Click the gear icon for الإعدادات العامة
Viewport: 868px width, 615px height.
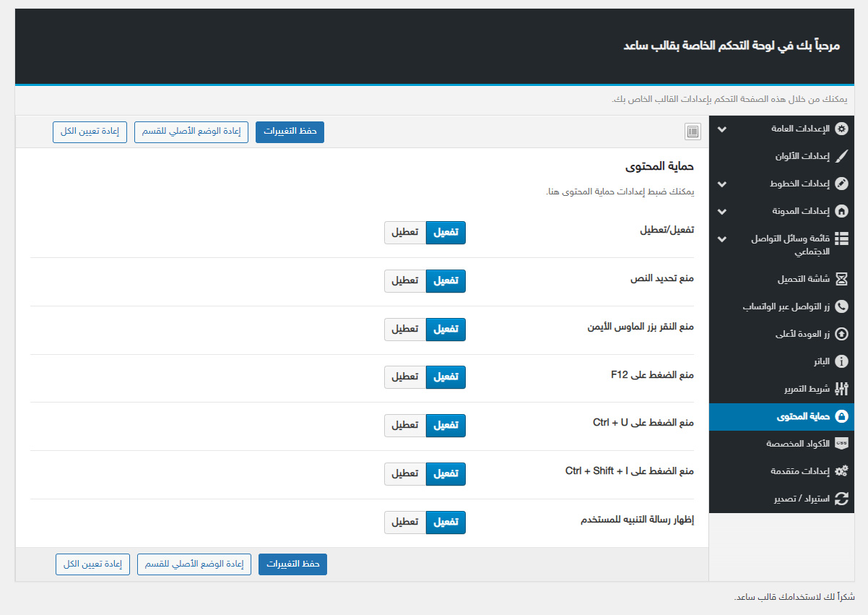[841, 129]
